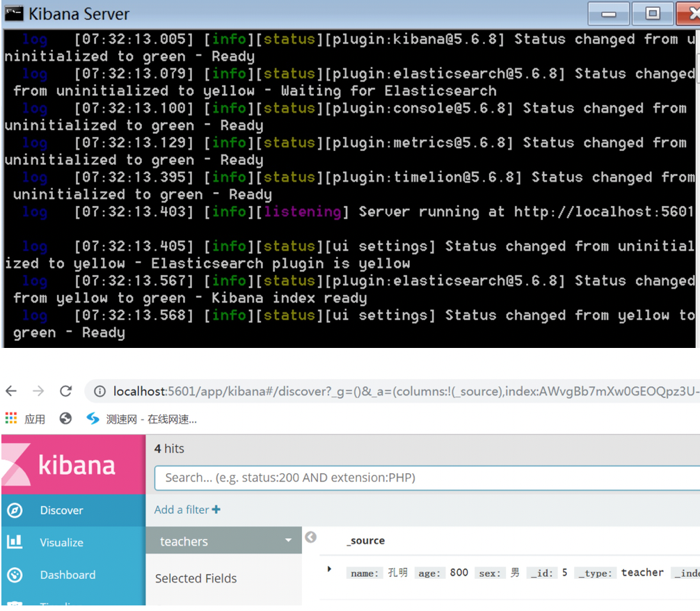Reload the Kibana discover page
The height and width of the screenshot is (611, 700).
[x=66, y=392]
